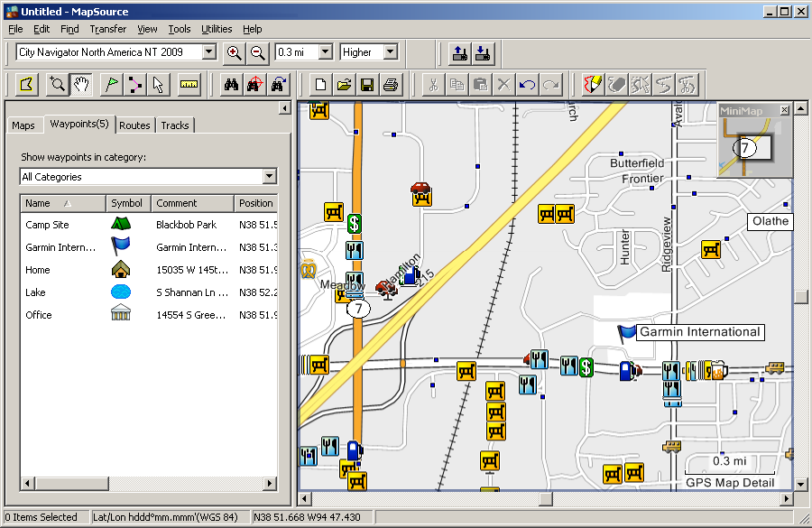Open the View menu
This screenshot has width=812, height=528.
click(x=147, y=29)
